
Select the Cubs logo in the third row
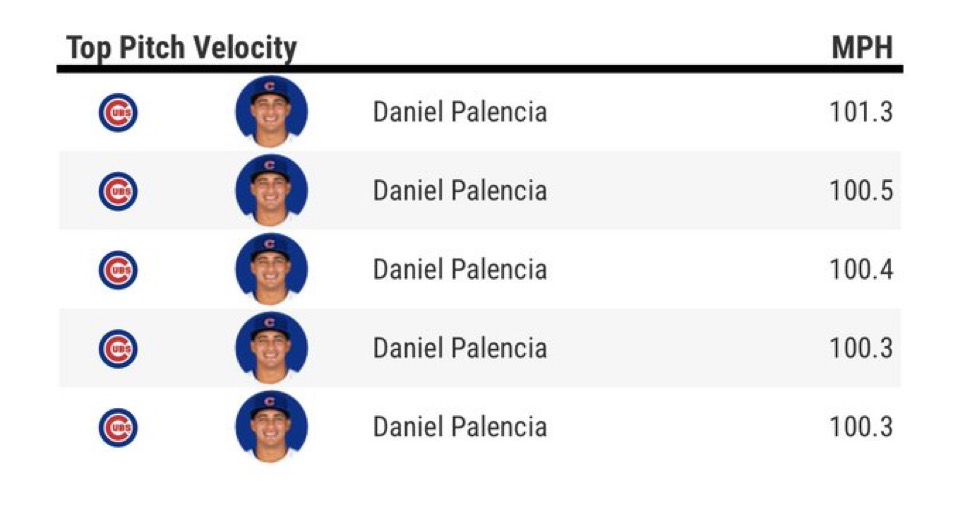(x=118, y=270)
